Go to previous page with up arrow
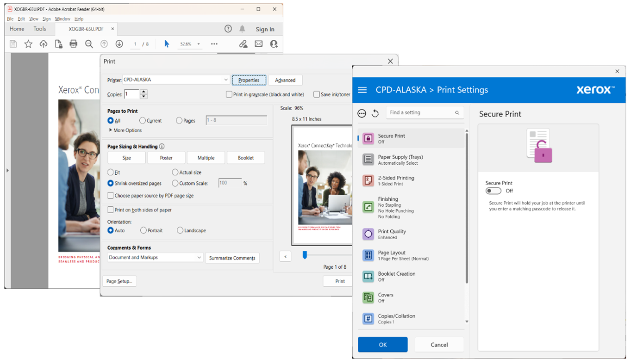The width and height of the screenshot is (631, 364). 104,44
